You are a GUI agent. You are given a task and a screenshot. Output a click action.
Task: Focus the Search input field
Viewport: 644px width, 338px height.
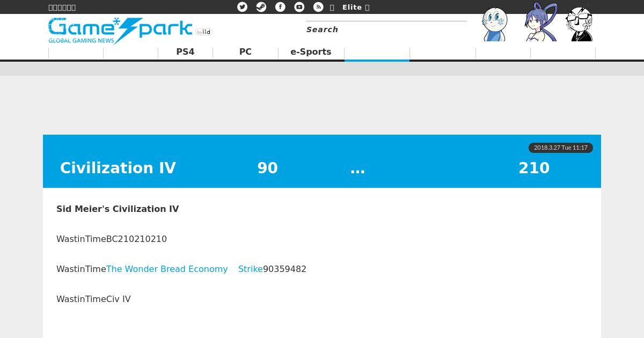pyautogui.click(x=386, y=30)
